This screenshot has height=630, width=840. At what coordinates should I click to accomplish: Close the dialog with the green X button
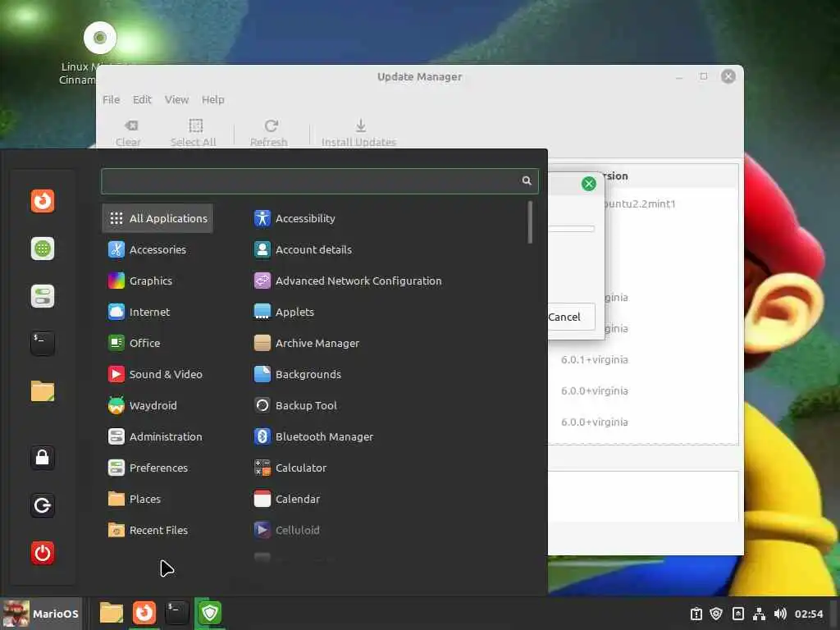point(589,184)
